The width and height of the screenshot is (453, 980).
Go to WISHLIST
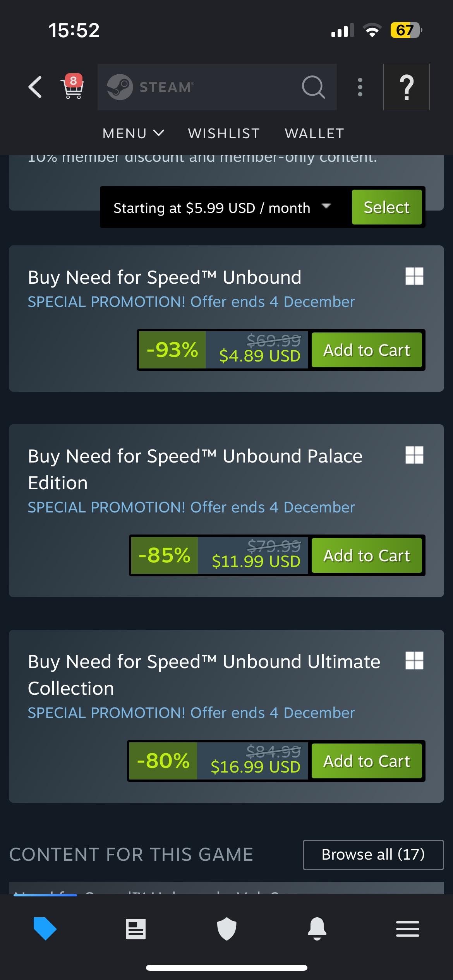click(x=224, y=133)
